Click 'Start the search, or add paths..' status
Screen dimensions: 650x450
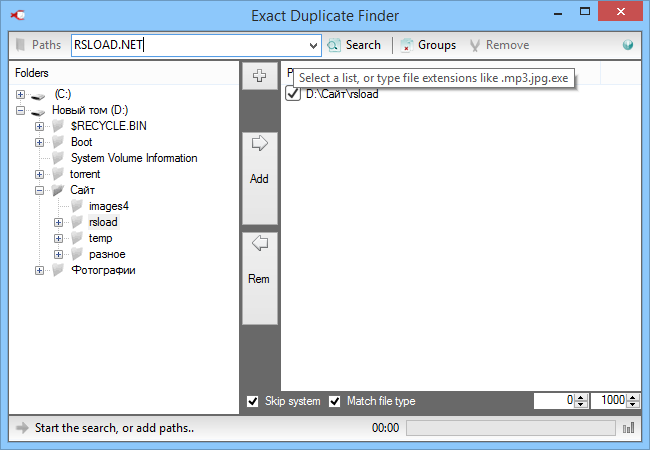click(x=114, y=428)
